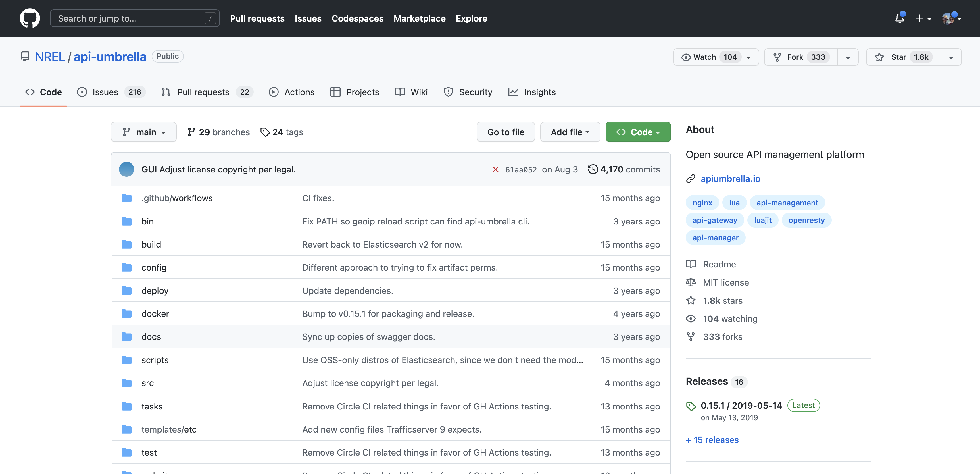980x474 pixels.
Task: Open the star lists dropdown arrow
Action: pyautogui.click(x=951, y=57)
